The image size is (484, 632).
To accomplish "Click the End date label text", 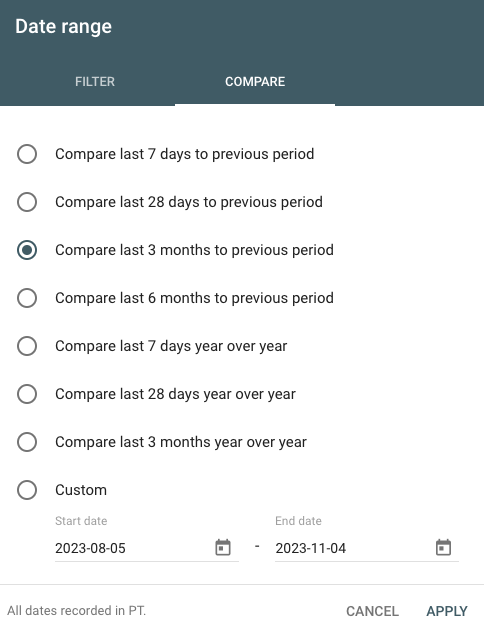I will (298, 521).
